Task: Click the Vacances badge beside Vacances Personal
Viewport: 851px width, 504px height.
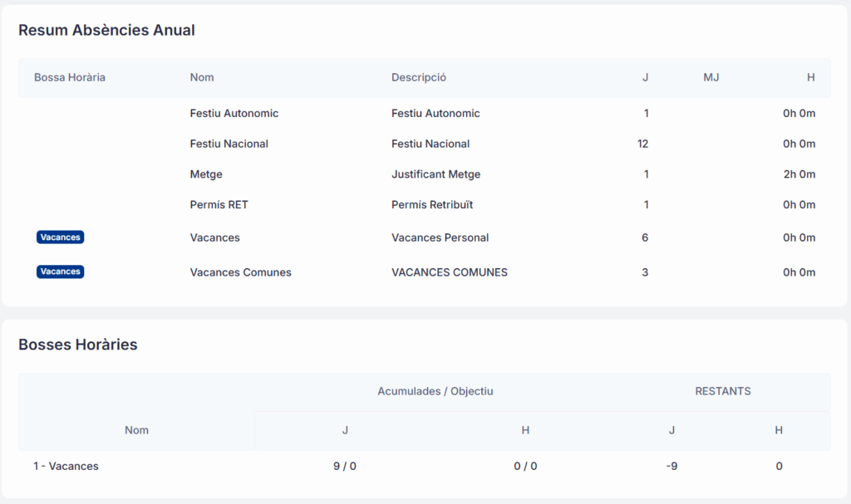Action: pyautogui.click(x=61, y=237)
